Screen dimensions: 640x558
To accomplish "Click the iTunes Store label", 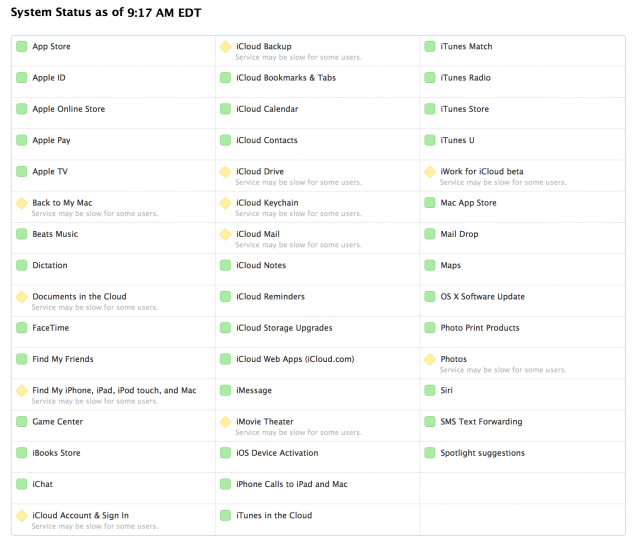I will 464,109.
